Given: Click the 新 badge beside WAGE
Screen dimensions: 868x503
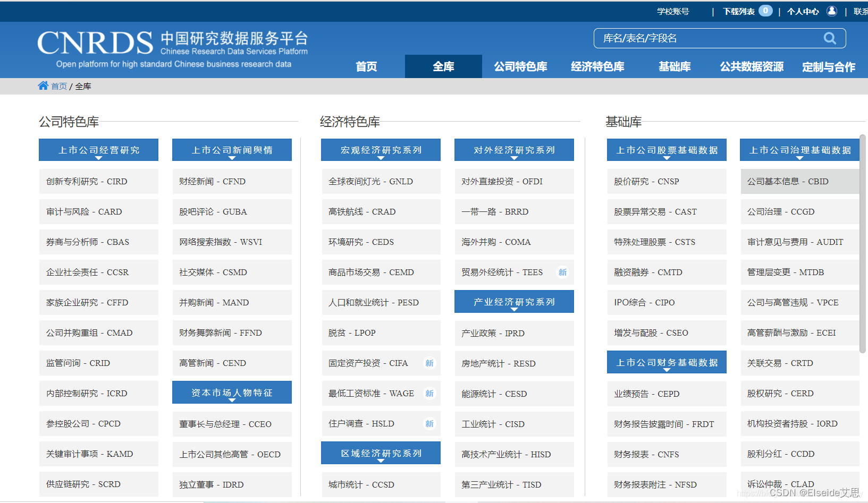Looking at the screenshot, I should (429, 394).
